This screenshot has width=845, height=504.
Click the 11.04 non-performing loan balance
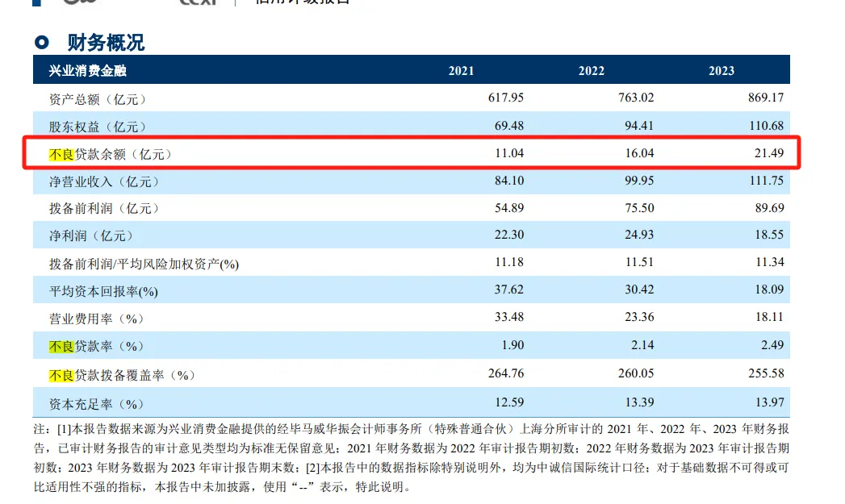[509, 153]
